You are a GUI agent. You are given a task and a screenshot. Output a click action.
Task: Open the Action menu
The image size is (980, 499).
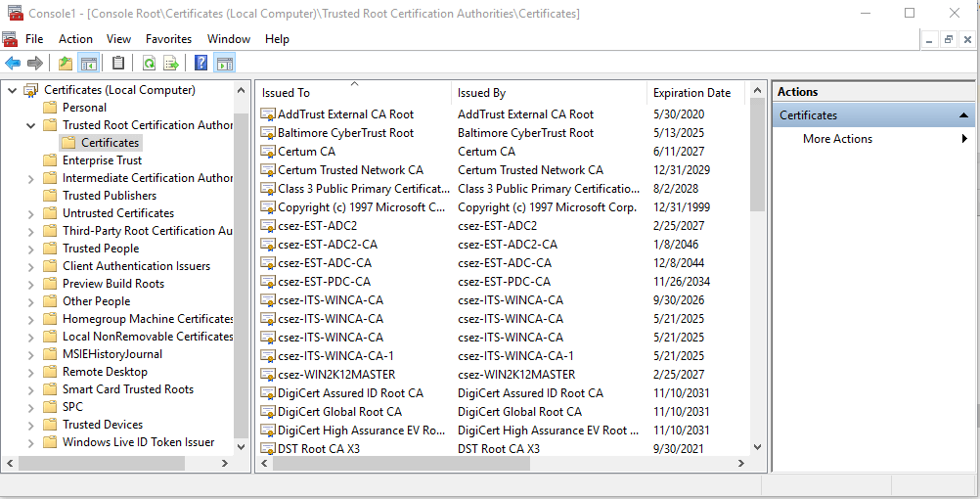75,39
